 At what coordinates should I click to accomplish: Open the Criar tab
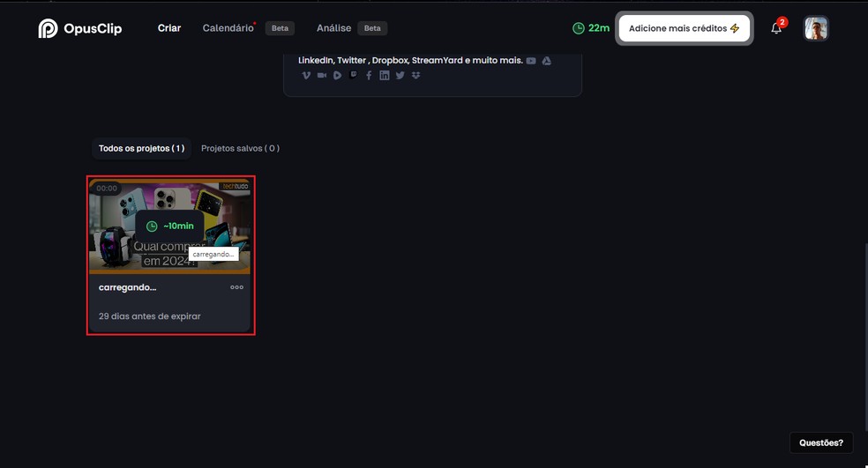(x=169, y=28)
